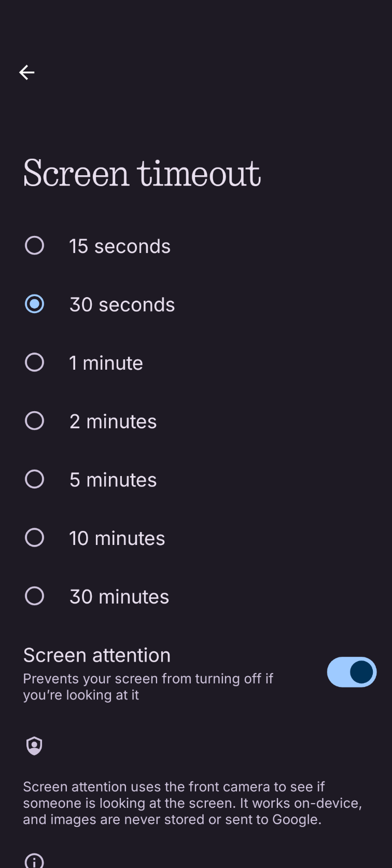Tap the back arrow icon
This screenshot has width=392, height=868.
(x=27, y=73)
